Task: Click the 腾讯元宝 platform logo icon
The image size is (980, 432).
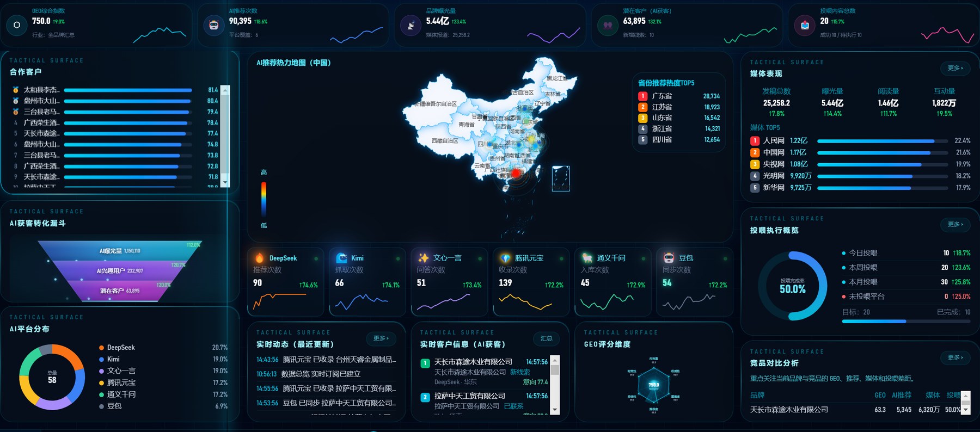Action: point(506,258)
